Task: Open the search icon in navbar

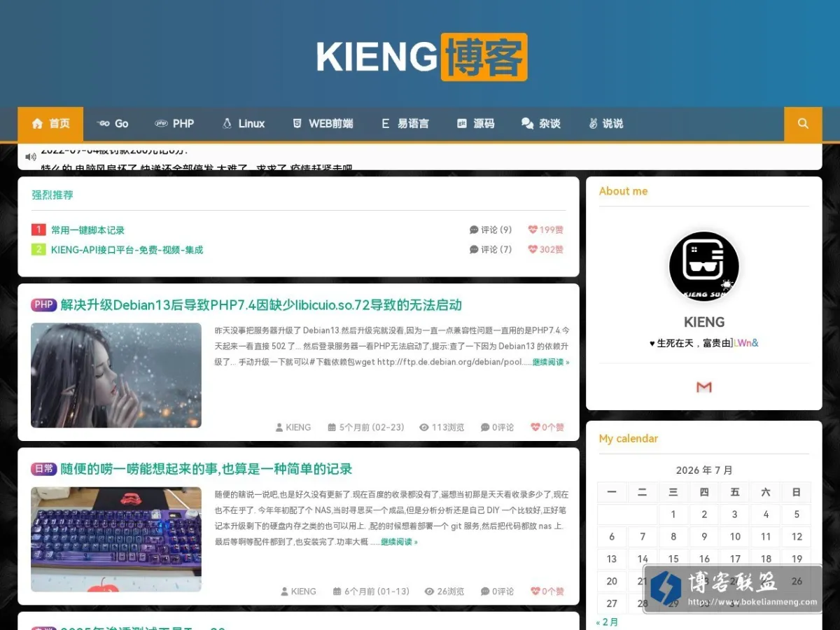Action: pos(803,124)
